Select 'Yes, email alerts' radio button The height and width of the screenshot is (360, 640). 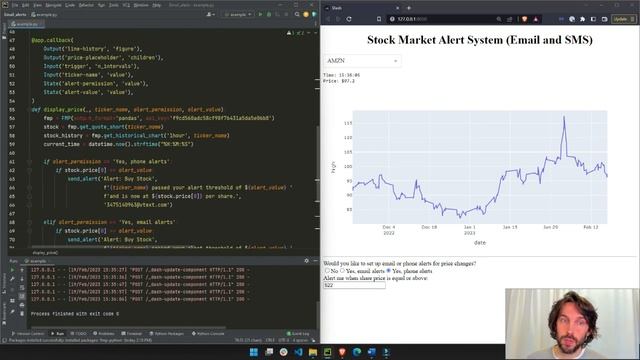[342, 271]
